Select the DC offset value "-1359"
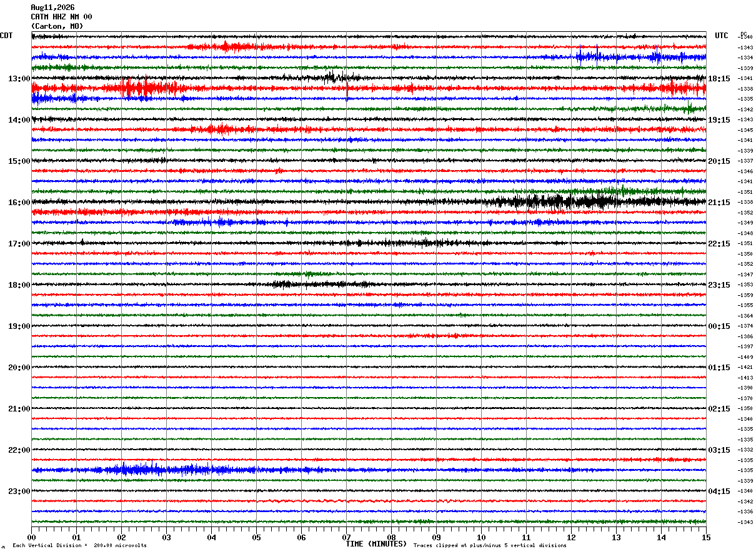 [745, 295]
